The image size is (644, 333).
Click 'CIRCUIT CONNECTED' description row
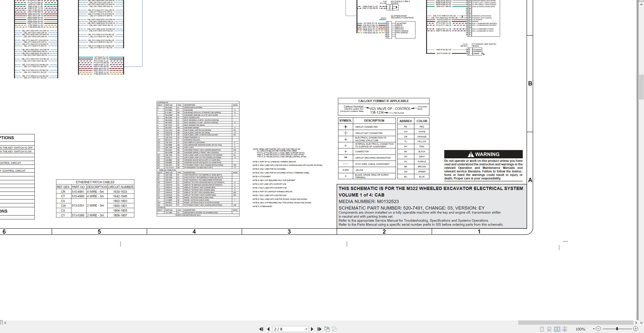click(366, 127)
